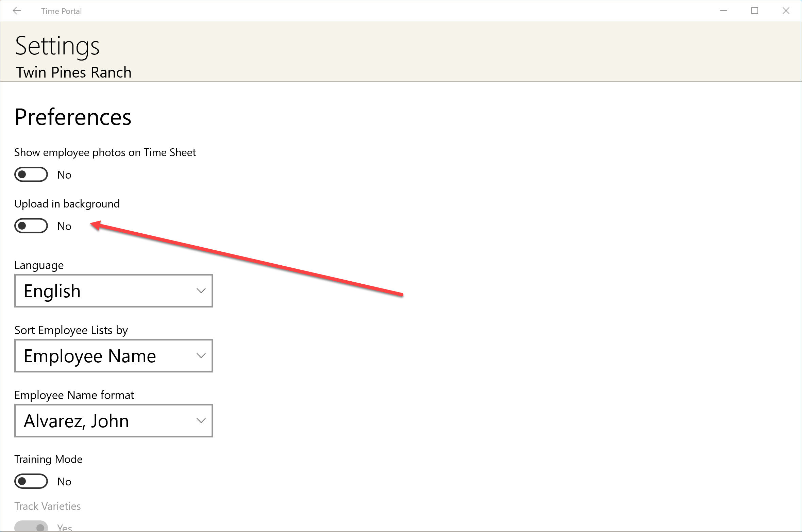The image size is (802, 532).
Task: Click the Settings page title
Action: (57, 47)
